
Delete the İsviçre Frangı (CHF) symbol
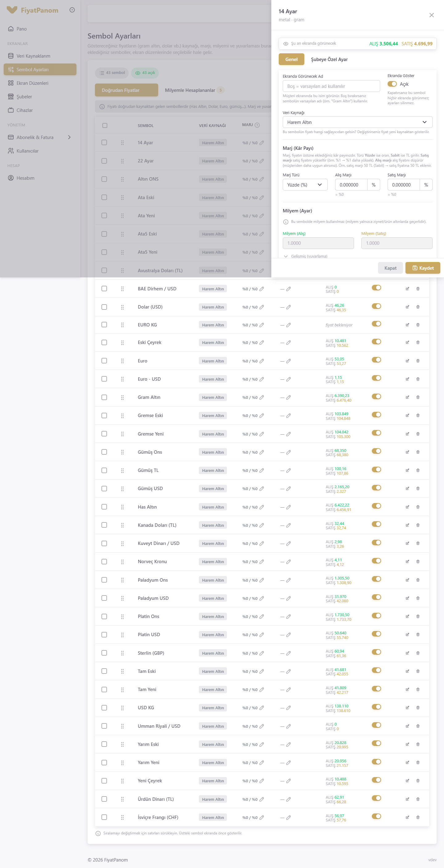click(x=418, y=817)
